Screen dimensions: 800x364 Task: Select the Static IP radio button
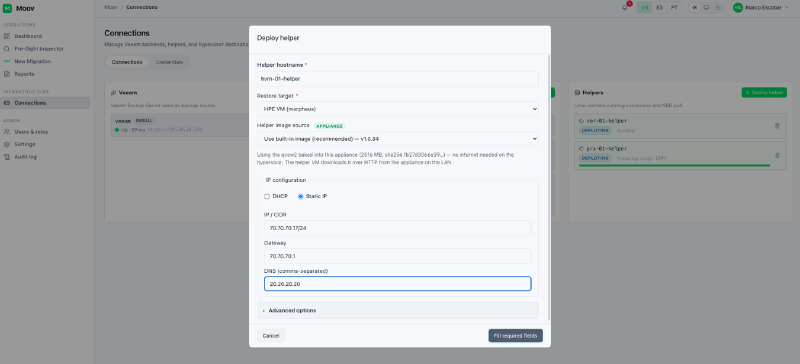[x=301, y=197]
